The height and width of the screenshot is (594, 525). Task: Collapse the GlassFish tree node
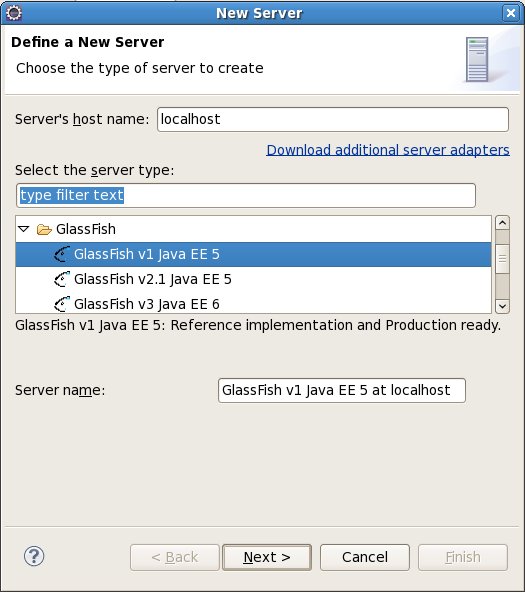24,229
